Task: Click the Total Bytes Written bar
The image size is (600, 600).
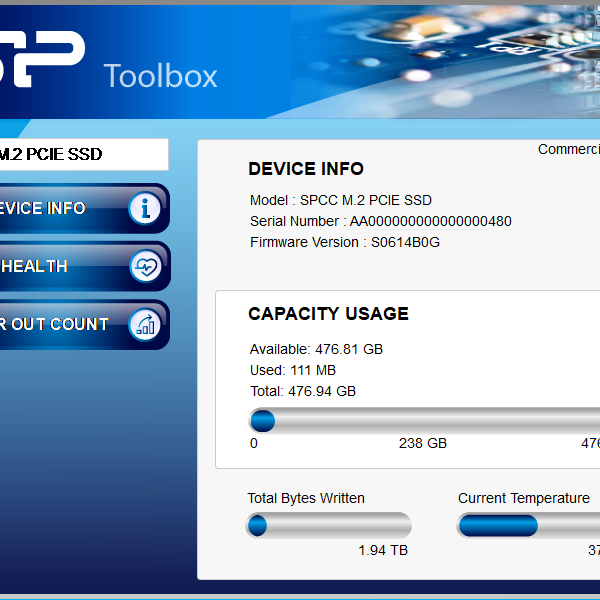Action: click(329, 525)
